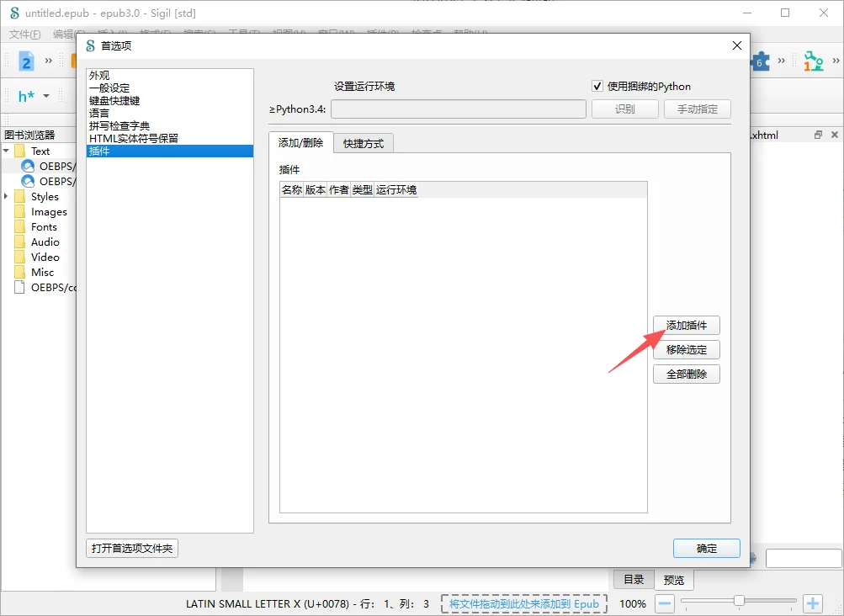
Task: Select the Video folder
Action: click(x=45, y=257)
